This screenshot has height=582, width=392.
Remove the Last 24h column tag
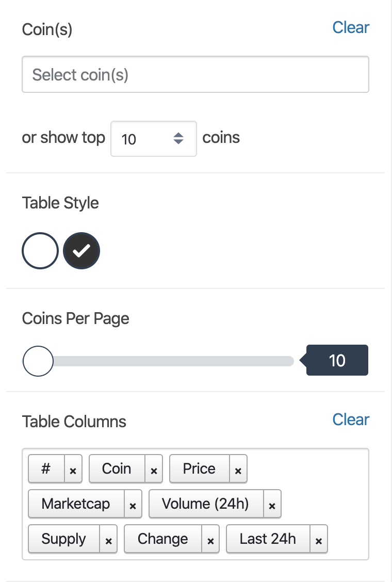319,539
